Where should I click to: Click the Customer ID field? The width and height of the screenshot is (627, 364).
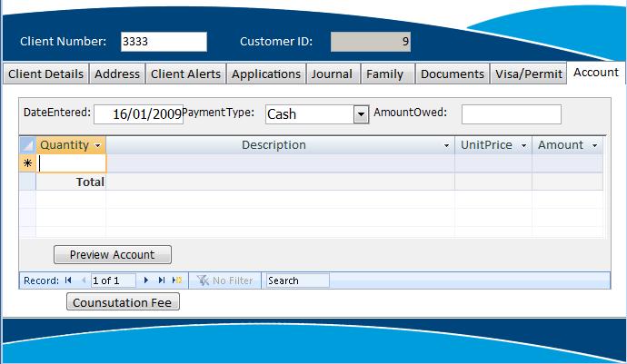[x=370, y=42]
